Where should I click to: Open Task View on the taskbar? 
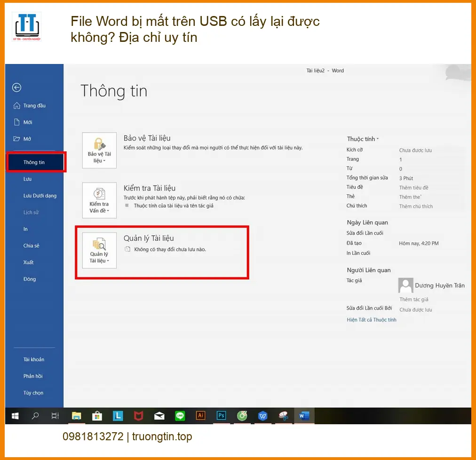point(55,416)
